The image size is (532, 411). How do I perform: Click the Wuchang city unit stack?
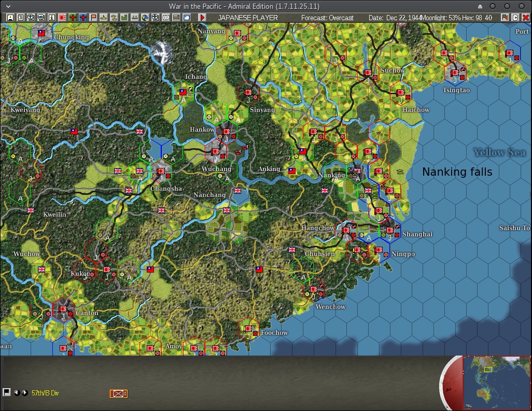[x=216, y=152]
